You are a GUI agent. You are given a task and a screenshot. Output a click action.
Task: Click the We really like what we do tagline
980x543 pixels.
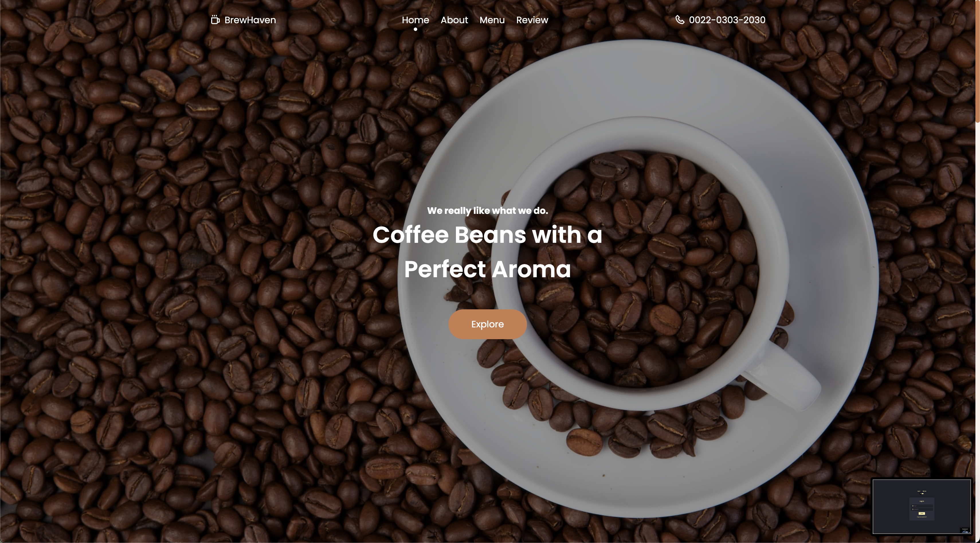pyautogui.click(x=487, y=210)
